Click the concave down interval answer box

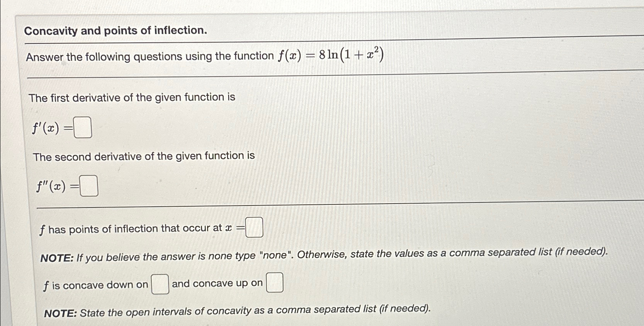159,284
